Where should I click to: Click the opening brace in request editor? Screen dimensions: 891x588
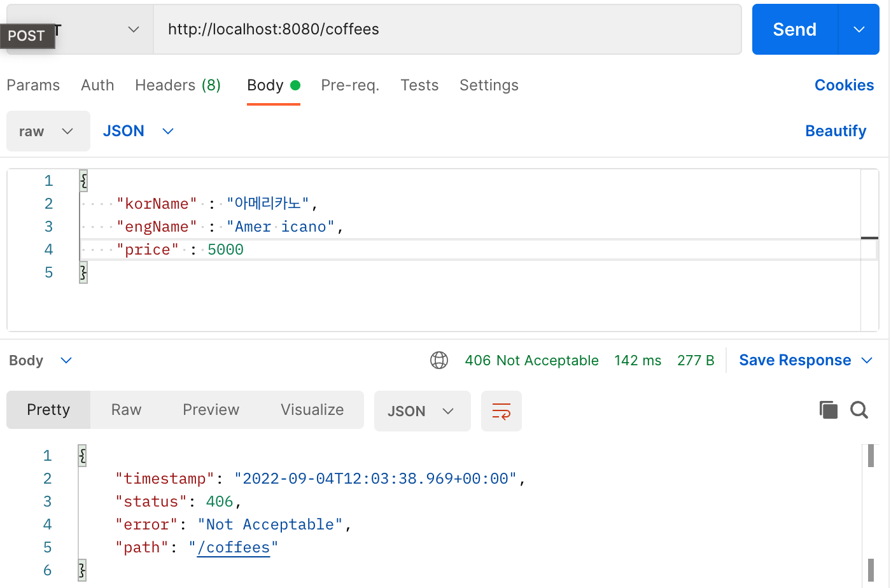(x=83, y=181)
